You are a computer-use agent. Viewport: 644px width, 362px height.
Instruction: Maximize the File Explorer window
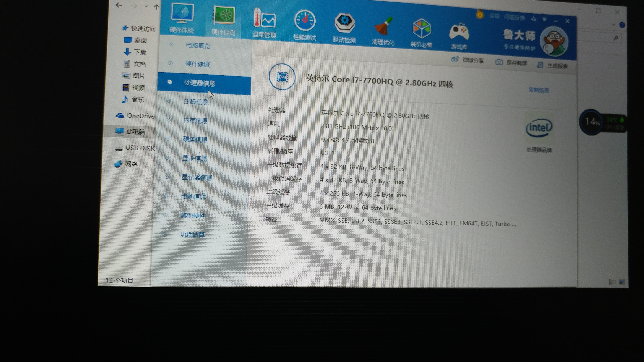pos(598,11)
